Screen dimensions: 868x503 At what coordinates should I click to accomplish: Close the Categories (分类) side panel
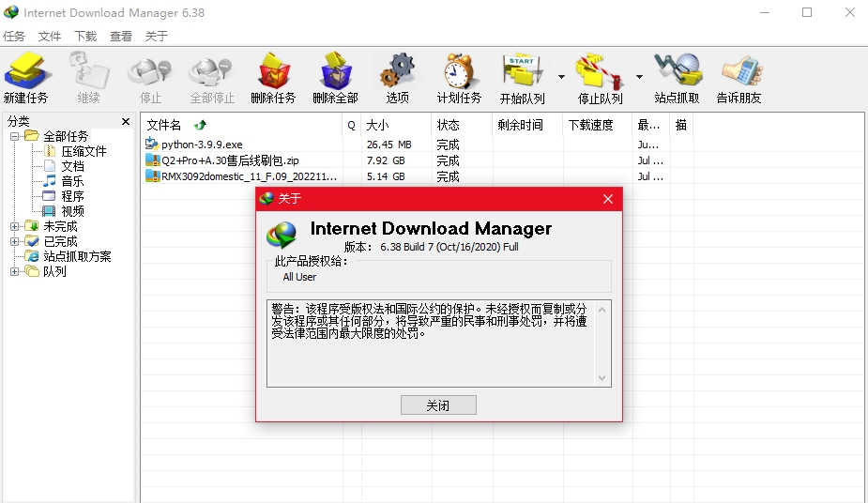tap(126, 121)
